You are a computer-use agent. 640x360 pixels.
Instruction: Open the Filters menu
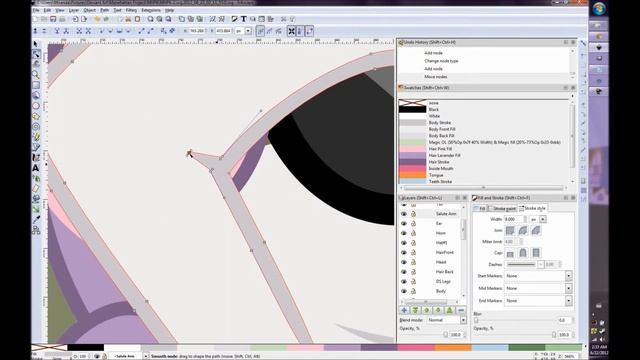click(x=131, y=10)
